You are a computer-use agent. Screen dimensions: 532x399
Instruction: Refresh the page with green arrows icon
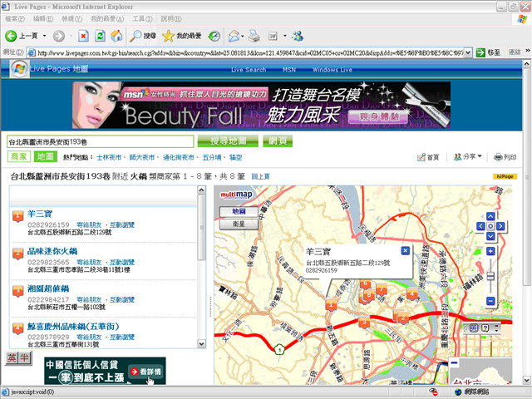coord(100,36)
